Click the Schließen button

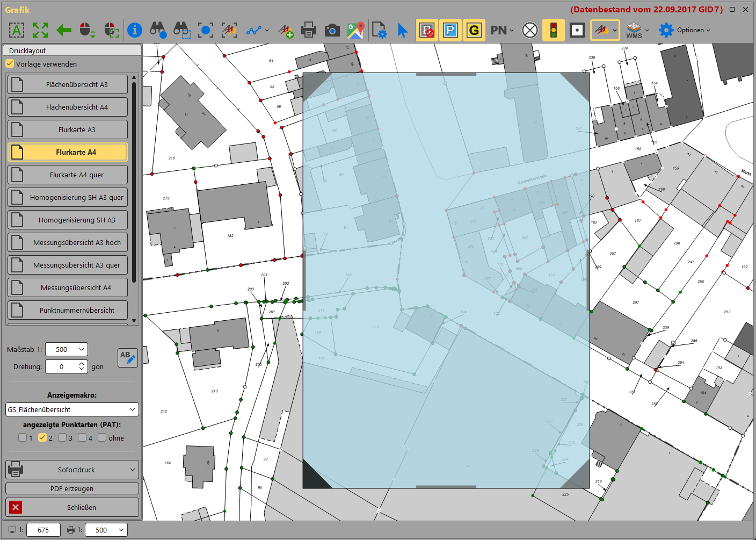click(x=72, y=507)
